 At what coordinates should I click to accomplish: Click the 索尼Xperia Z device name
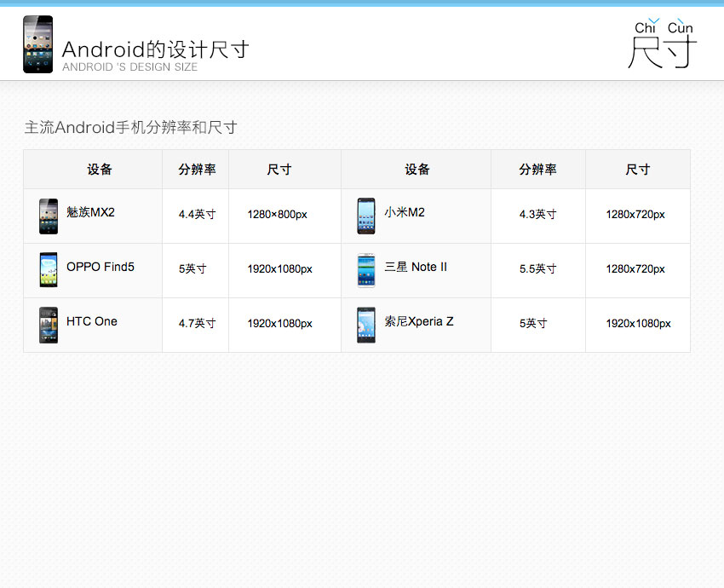click(419, 321)
